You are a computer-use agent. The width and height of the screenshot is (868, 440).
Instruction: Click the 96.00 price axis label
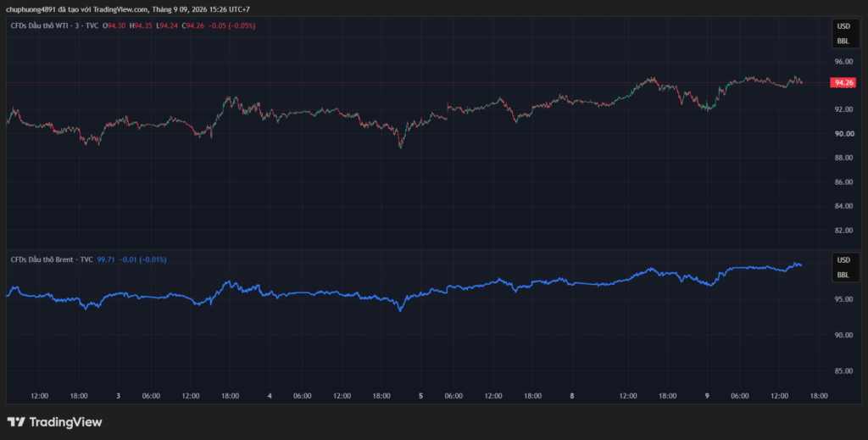844,61
